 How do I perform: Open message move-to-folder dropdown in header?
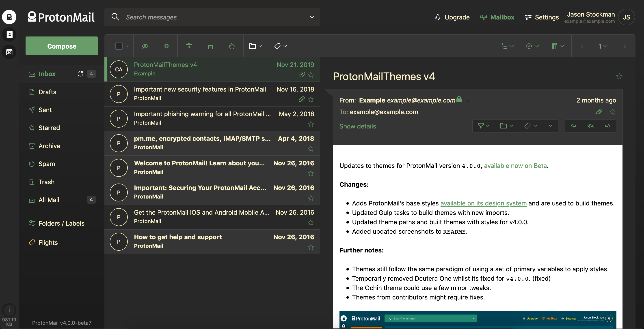pyautogui.click(x=507, y=126)
